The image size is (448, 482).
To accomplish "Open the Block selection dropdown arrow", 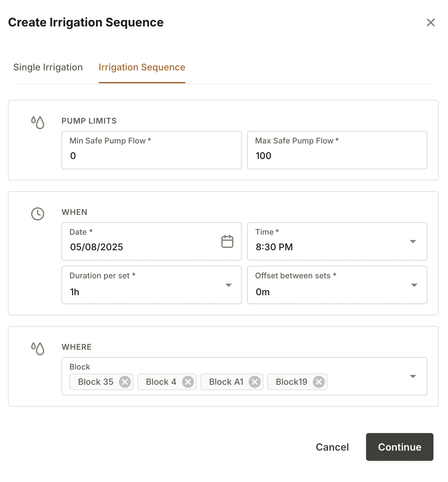I will (413, 377).
